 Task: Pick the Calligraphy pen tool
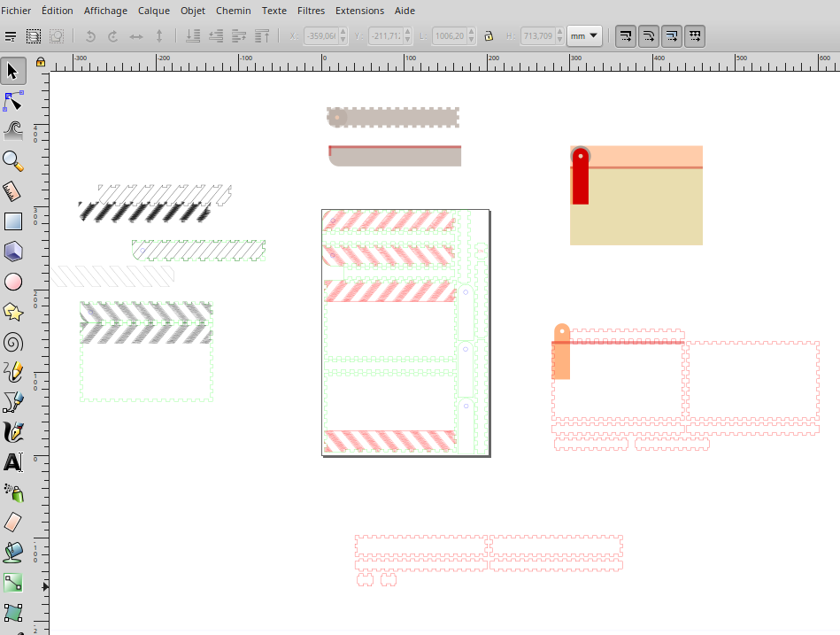(x=12, y=432)
